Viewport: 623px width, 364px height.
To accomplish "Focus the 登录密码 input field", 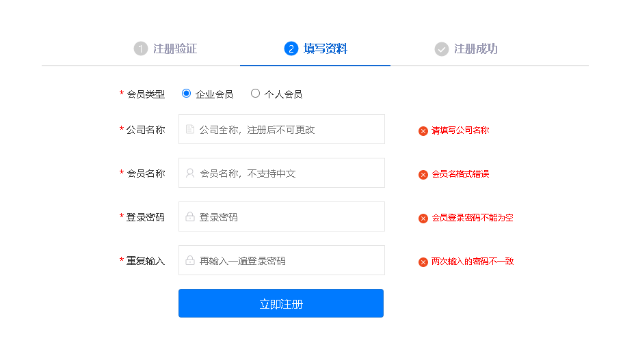I will [281, 216].
